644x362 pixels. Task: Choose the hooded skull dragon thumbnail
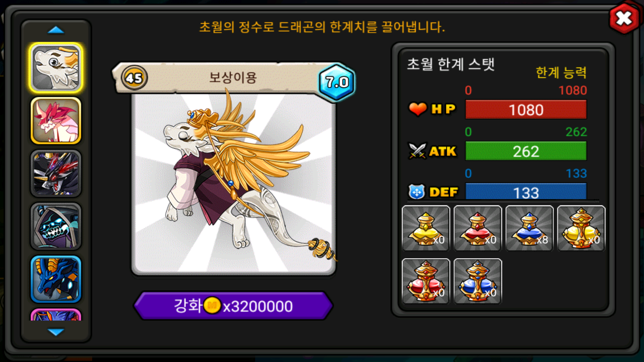[56, 226]
